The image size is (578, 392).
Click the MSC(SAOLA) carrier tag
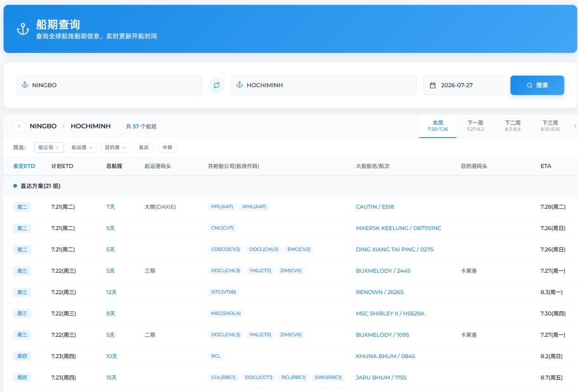tap(226, 314)
